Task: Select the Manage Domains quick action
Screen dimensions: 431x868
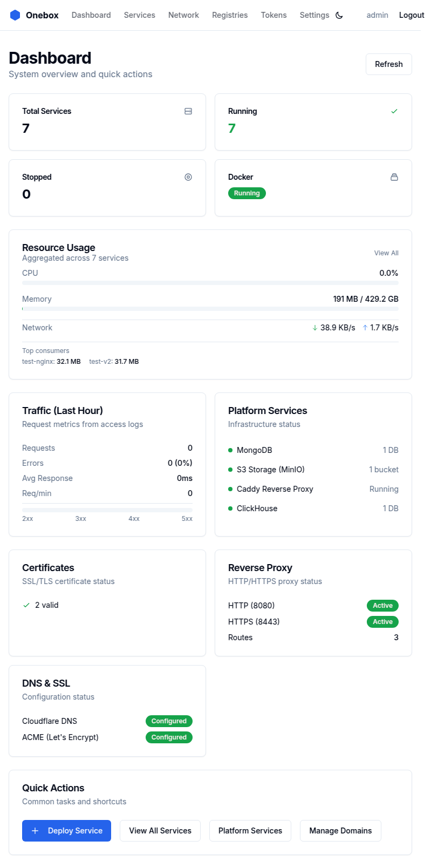Action: coord(340,831)
